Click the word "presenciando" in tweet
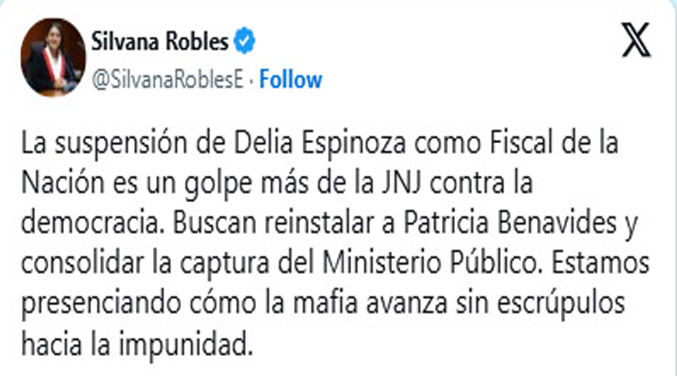Screen dimensions: 677x376 [x=101, y=303]
